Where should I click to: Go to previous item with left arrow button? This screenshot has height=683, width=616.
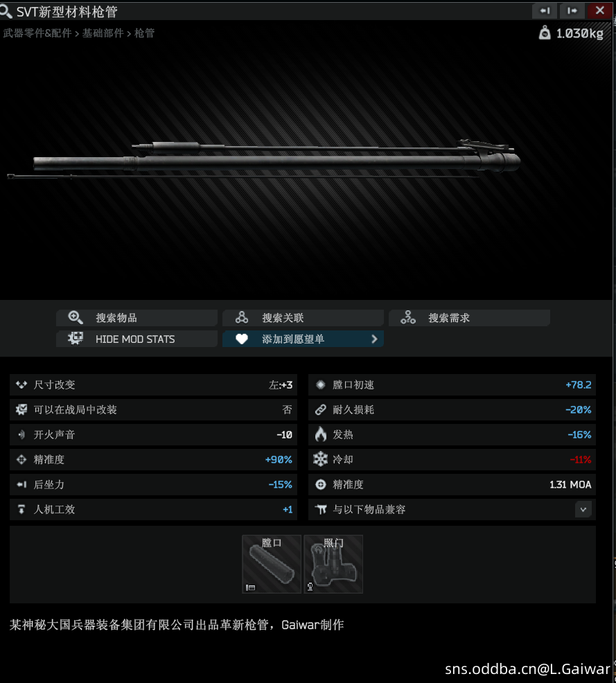(545, 11)
